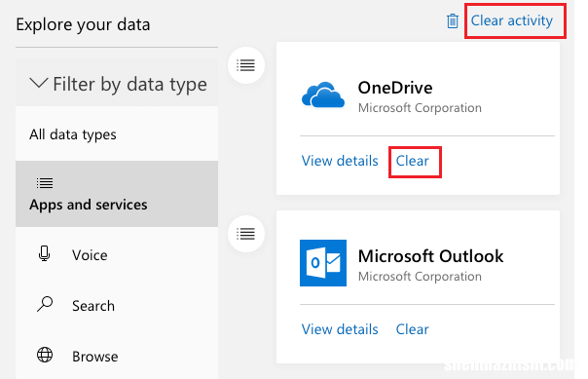588x379 pixels.
Task: Click Microsoft Corporation under Microsoft Outlook
Action: coord(420,277)
